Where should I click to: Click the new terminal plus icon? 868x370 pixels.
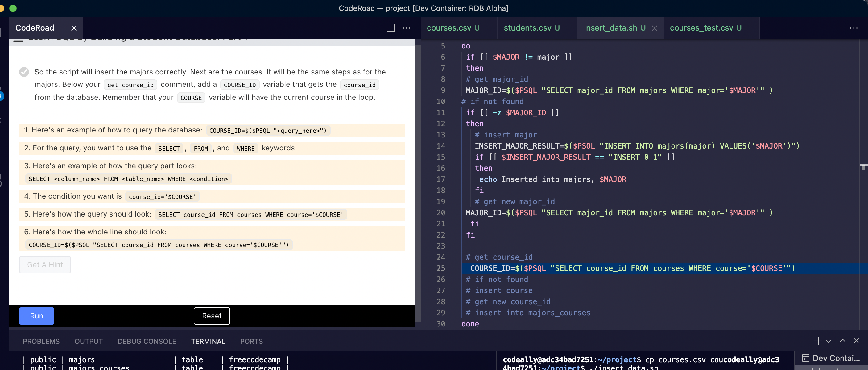click(x=818, y=341)
